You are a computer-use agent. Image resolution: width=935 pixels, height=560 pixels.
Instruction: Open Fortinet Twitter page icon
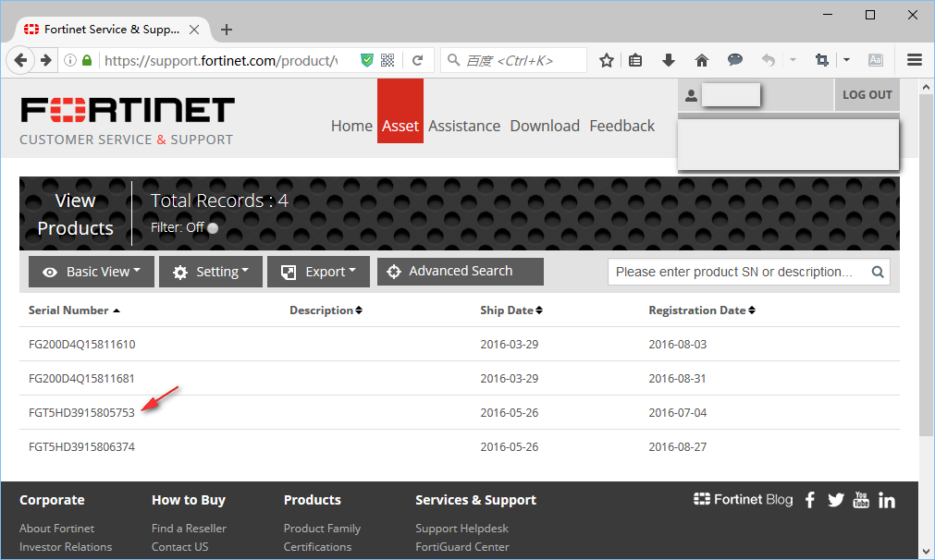(836, 500)
